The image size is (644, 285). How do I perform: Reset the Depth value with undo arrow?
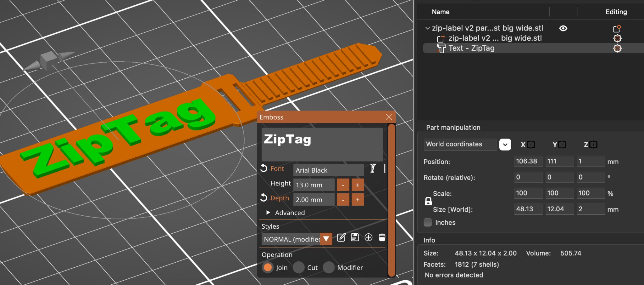[264, 198]
